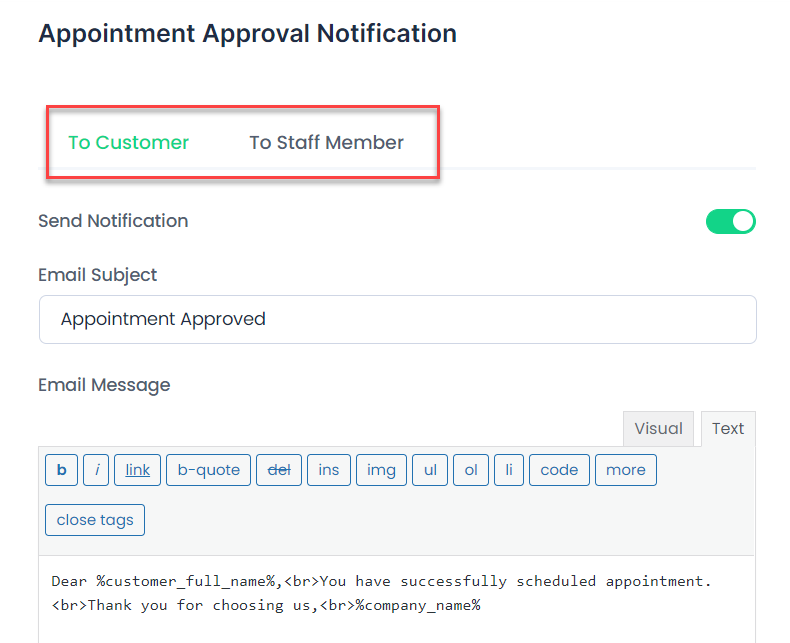790x643 pixels.
Task: Insert list item with li button
Action: point(509,470)
